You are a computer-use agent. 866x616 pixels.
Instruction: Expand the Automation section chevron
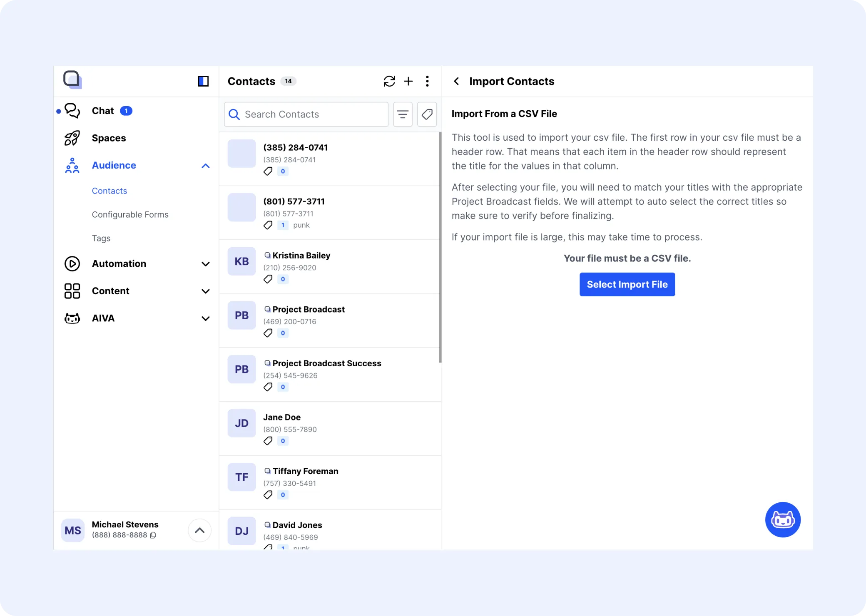206,264
